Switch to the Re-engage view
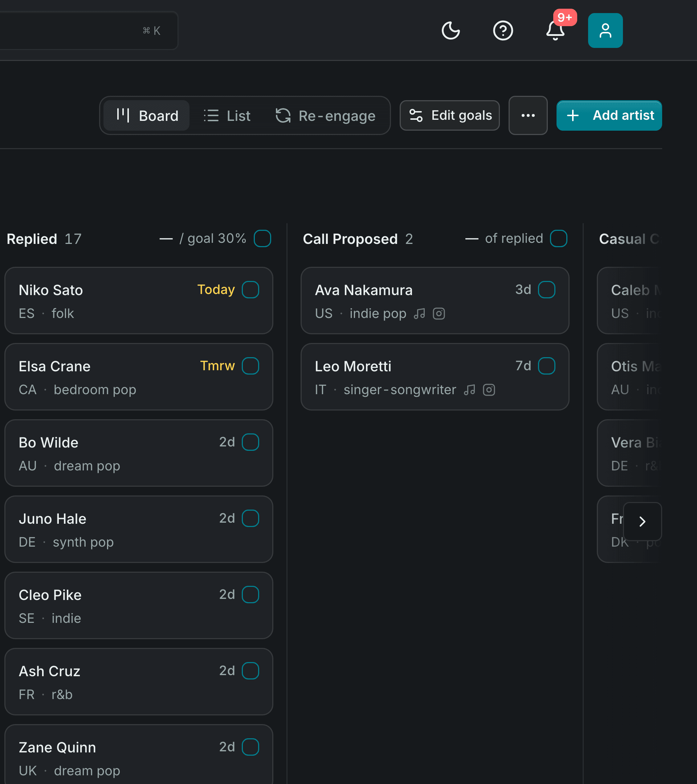Screen dimensions: 697x784 coord(325,115)
